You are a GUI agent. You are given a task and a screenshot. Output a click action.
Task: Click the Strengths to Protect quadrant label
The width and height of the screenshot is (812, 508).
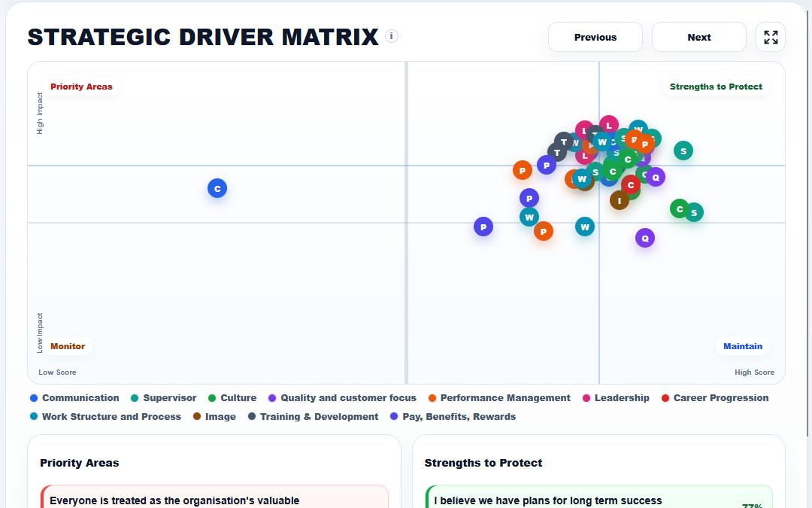pos(716,87)
